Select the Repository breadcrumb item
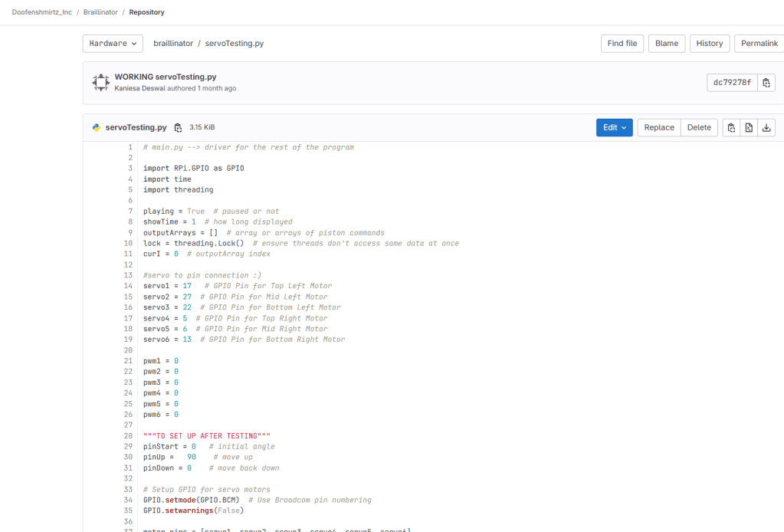 [x=146, y=12]
